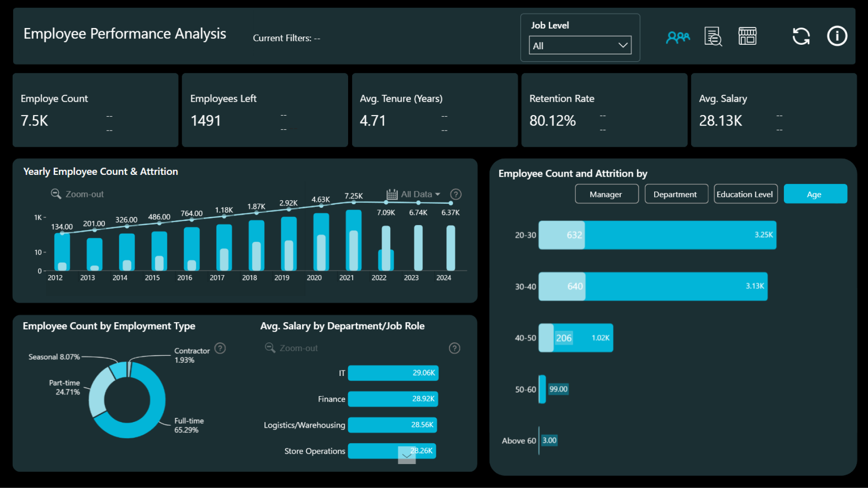Click the refresh arrows reset icon
The height and width of the screenshot is (488, 868).
(x=801, y=36)
